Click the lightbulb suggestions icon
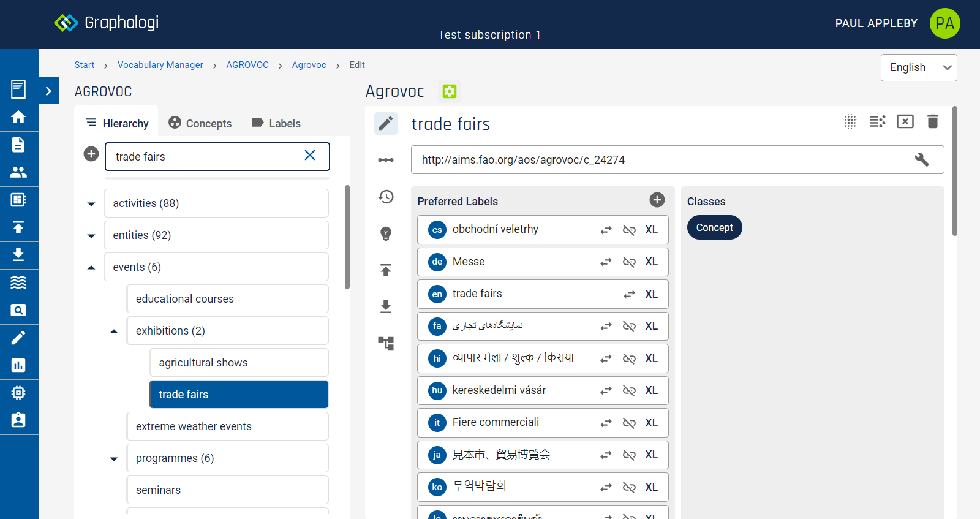This screenshot has width=980, height=519. (x=386, y=233)
